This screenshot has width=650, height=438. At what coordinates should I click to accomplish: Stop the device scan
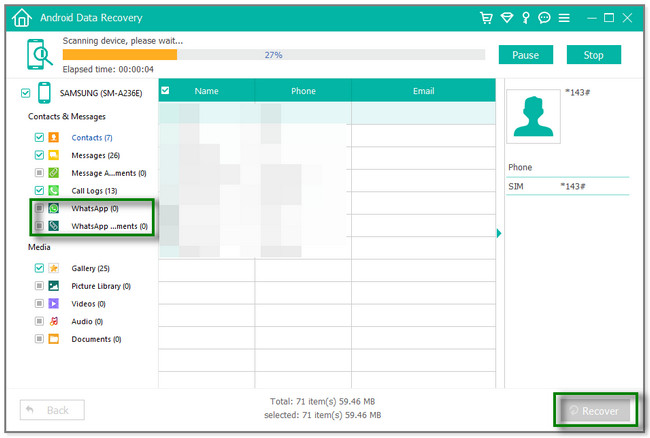tap(594, 55)
